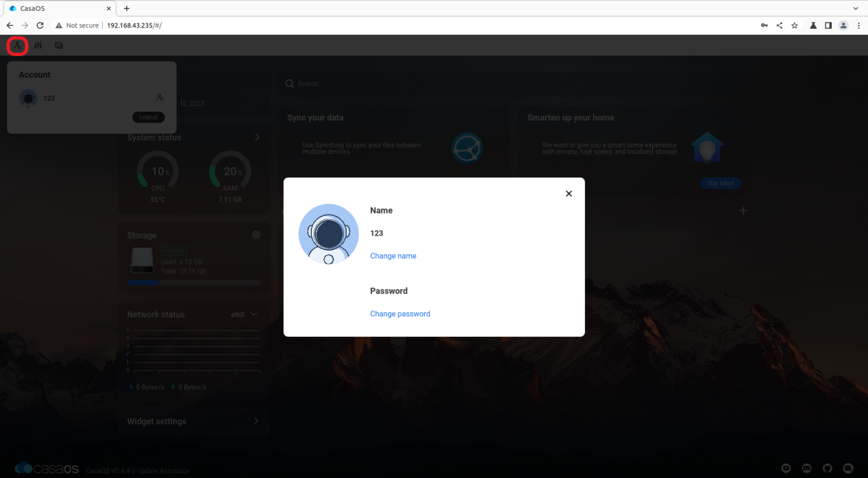
Task: Open the feedback message icon in footer
Action: click(x=786, y=468)
